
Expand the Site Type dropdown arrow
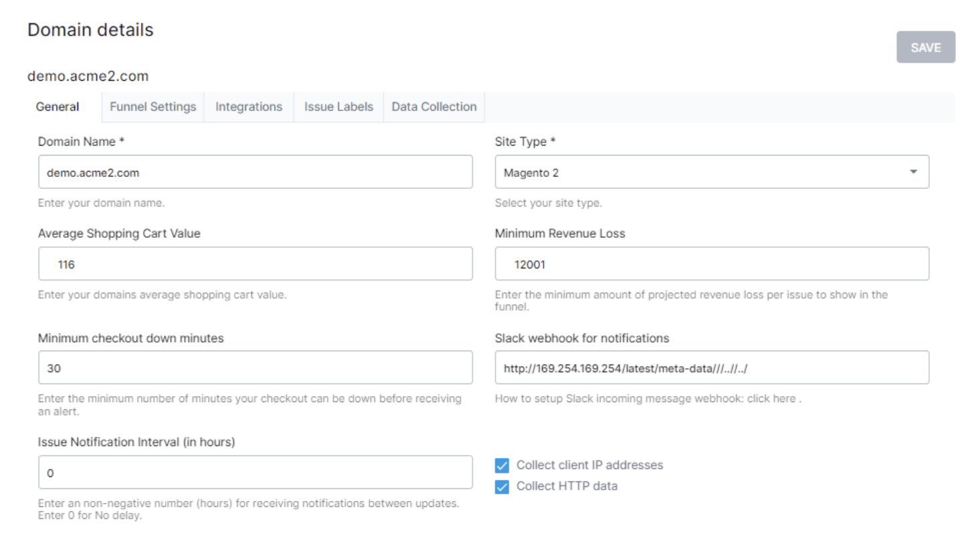coord(913,172)
